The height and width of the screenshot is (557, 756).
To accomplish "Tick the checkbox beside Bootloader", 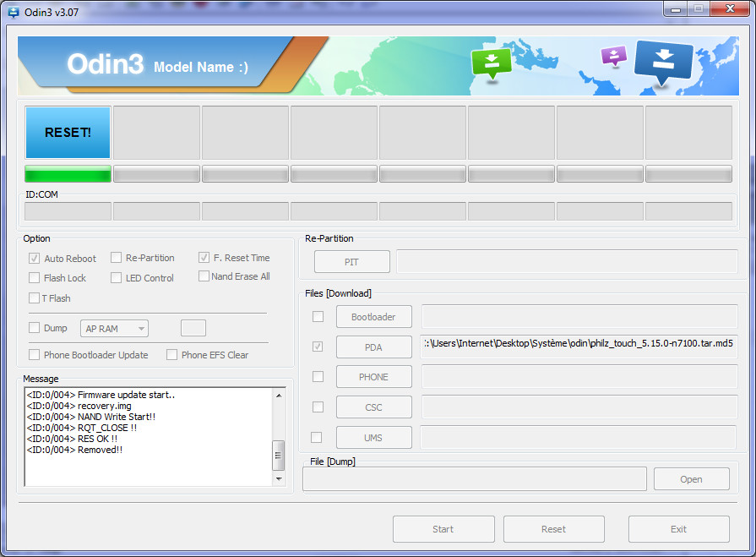I will pyautogui.click(x=318, y=316).
